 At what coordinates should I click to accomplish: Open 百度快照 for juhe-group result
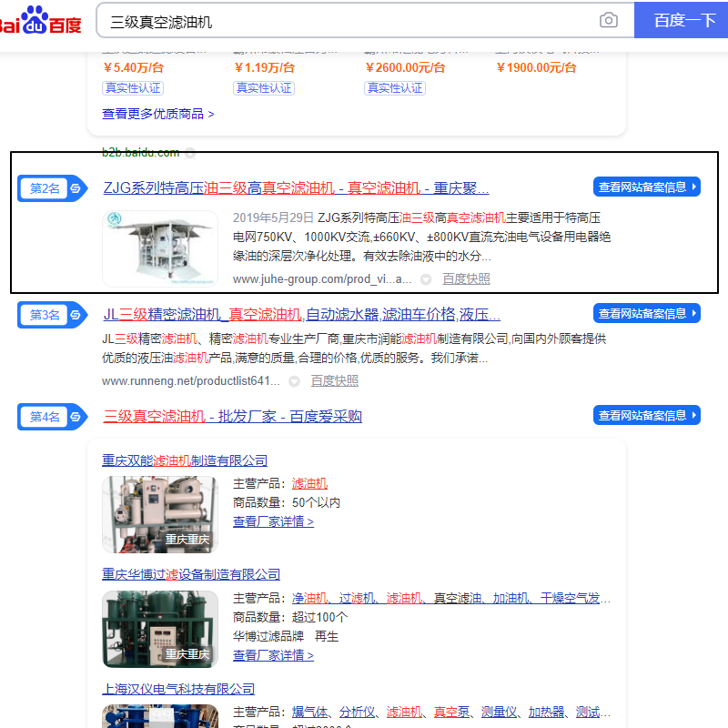tap(466, 279)
